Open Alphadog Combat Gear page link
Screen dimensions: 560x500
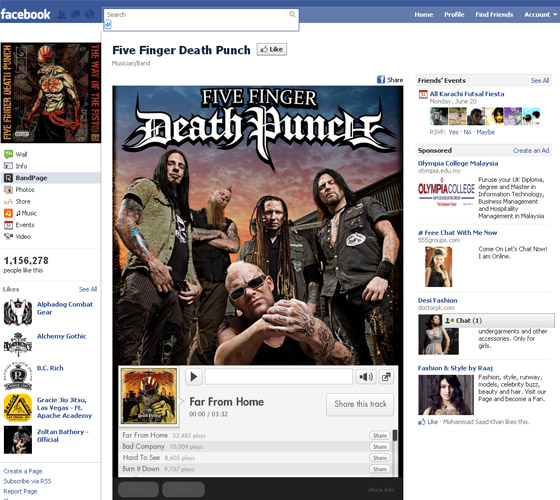click(65, 308)
